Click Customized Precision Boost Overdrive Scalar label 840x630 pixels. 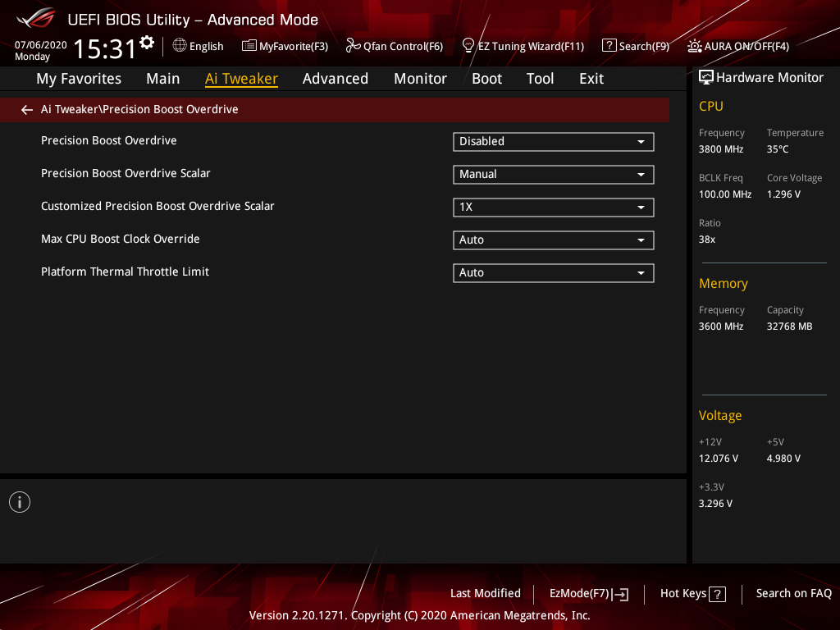click(x=157, y=206)
